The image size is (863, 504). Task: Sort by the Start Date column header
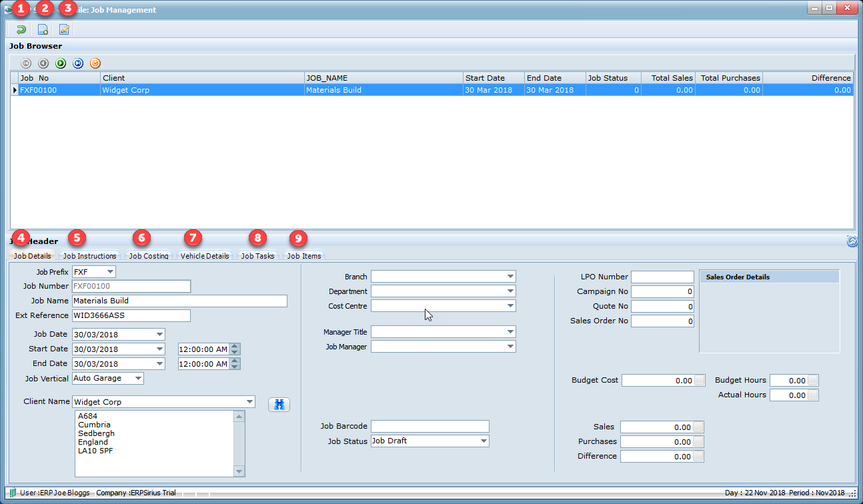point(494,78)
